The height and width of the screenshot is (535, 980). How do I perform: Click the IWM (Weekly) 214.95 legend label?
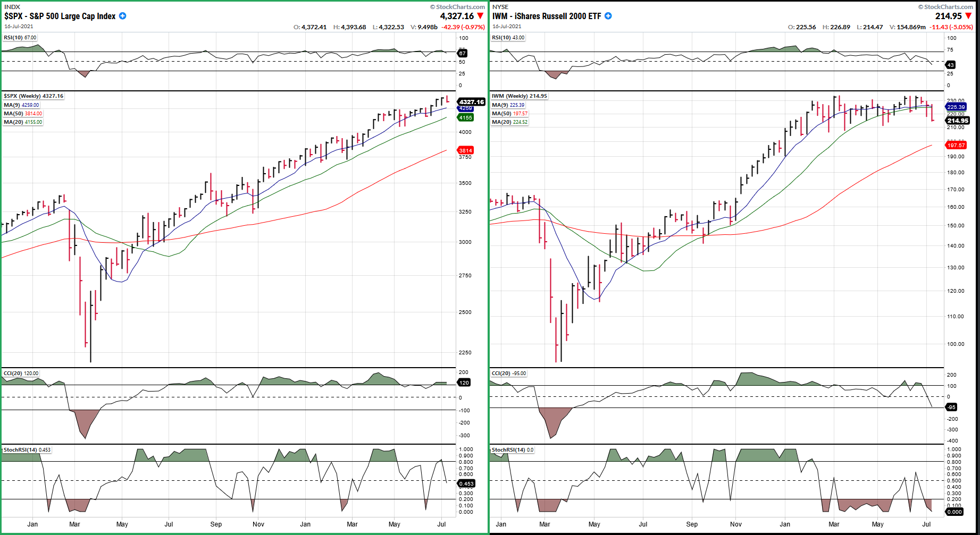519,96
